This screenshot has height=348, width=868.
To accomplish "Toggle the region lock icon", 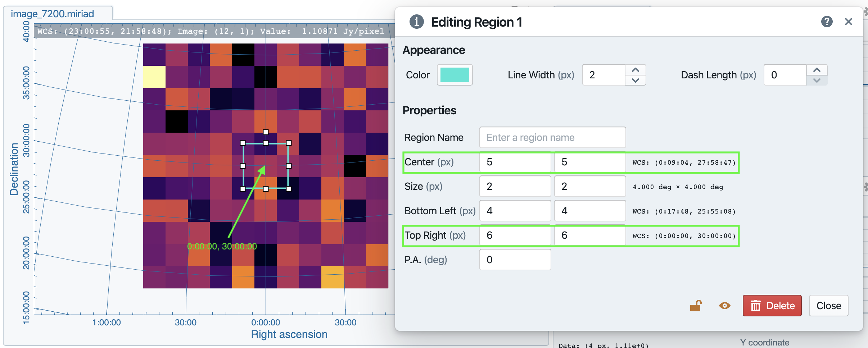I will coord(695,305).
